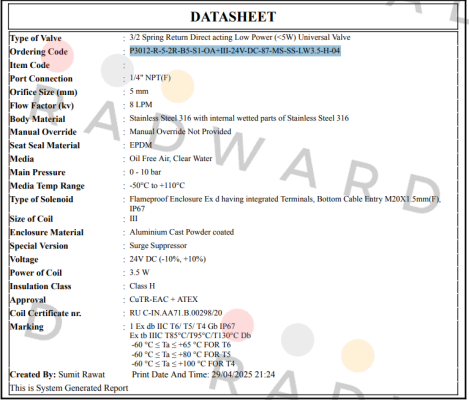Click Manual Override Not Provided text

coord(180,131)
